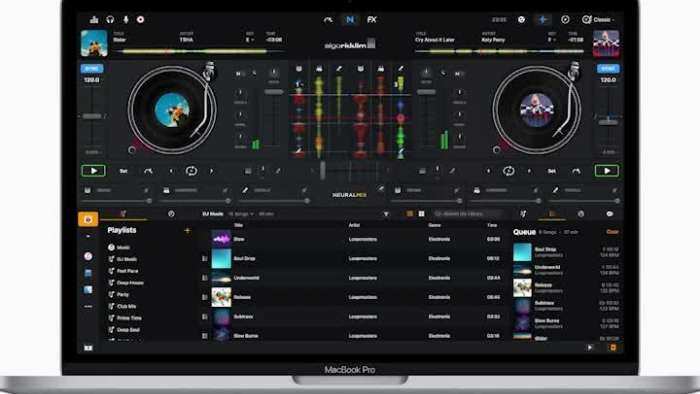Viewport: 700px width, 394px height.
Task: Toggle the loop icon on left deck
Action: pos(192,171)
